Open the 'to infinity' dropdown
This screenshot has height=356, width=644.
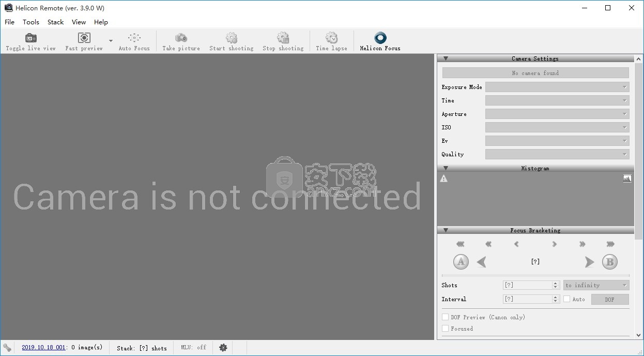(x=596, y=285)
